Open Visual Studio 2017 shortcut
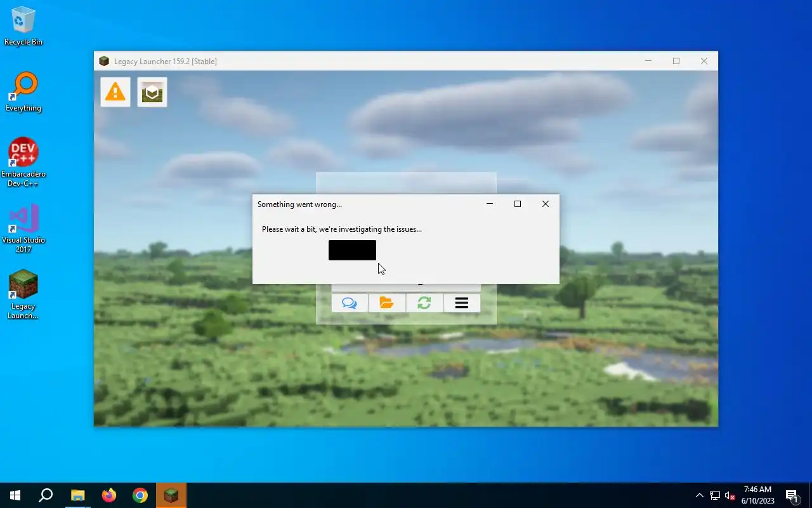 coord(23,229)
